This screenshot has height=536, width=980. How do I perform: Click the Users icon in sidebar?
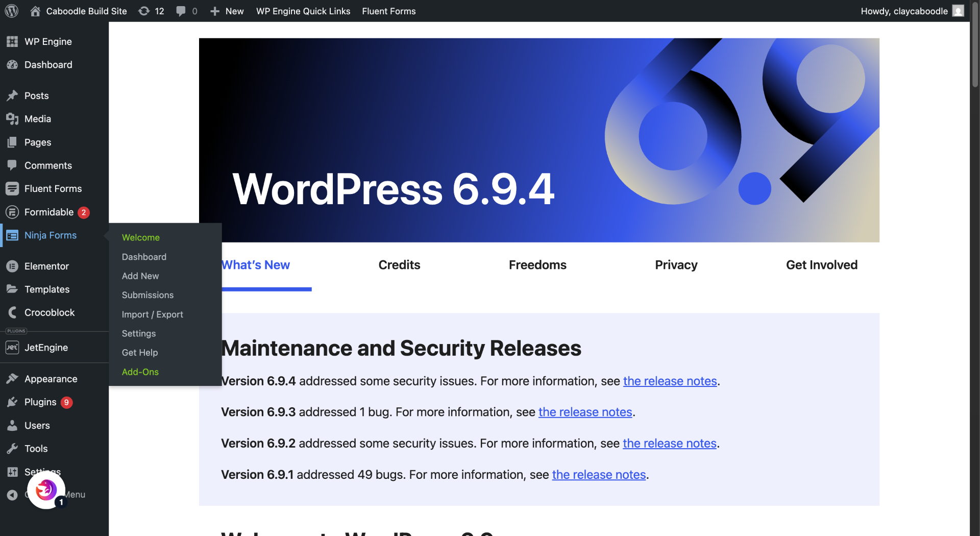point(12,425)
